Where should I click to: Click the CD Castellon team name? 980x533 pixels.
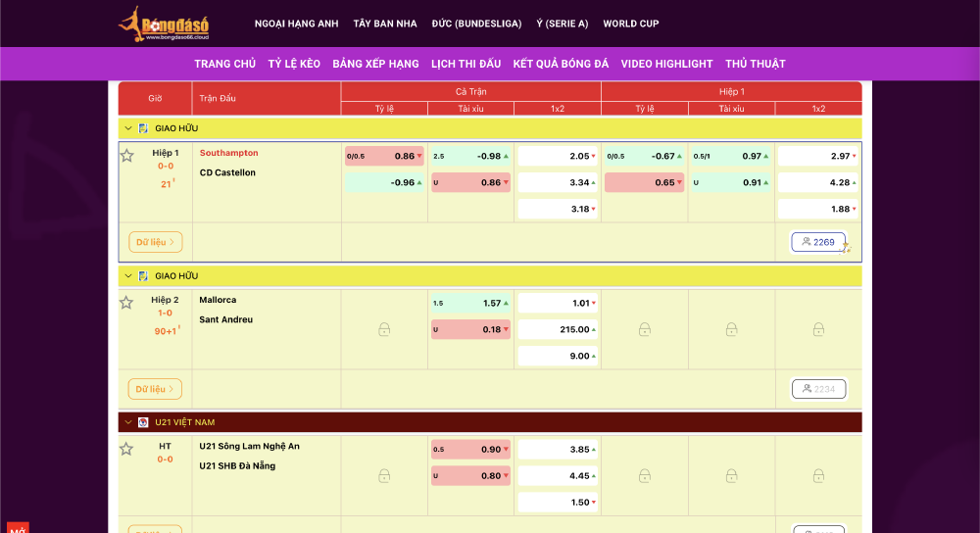pos(227,172)
